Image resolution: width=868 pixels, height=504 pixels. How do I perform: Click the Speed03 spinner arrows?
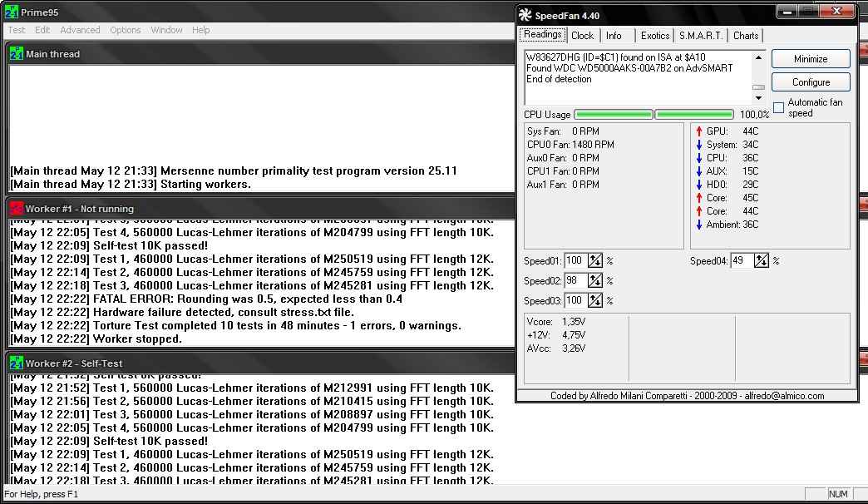595,301
